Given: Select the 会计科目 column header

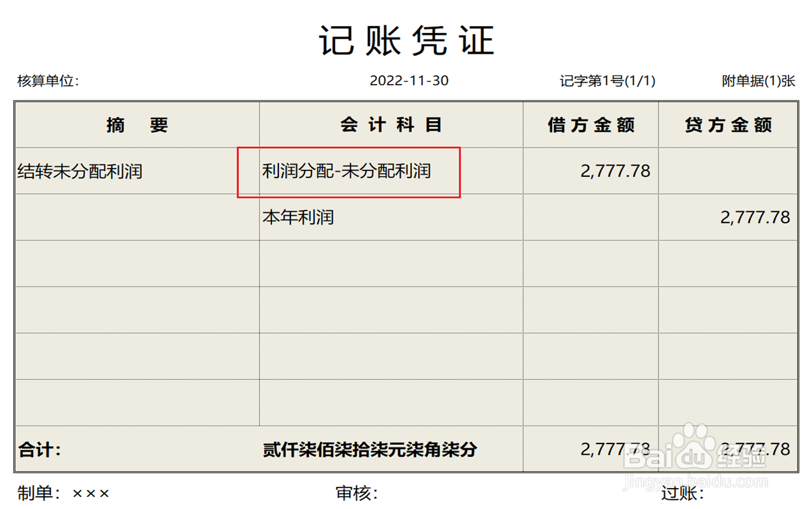Looking at the screenshot, I should (x=391, y=125).
